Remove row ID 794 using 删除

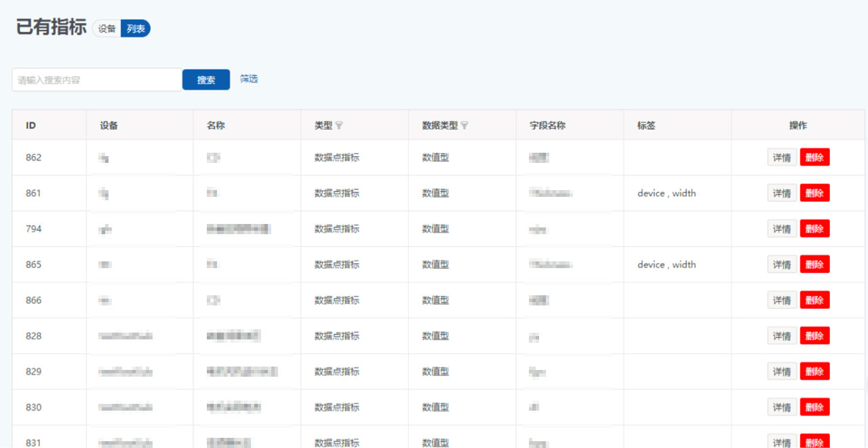[814, 229]
